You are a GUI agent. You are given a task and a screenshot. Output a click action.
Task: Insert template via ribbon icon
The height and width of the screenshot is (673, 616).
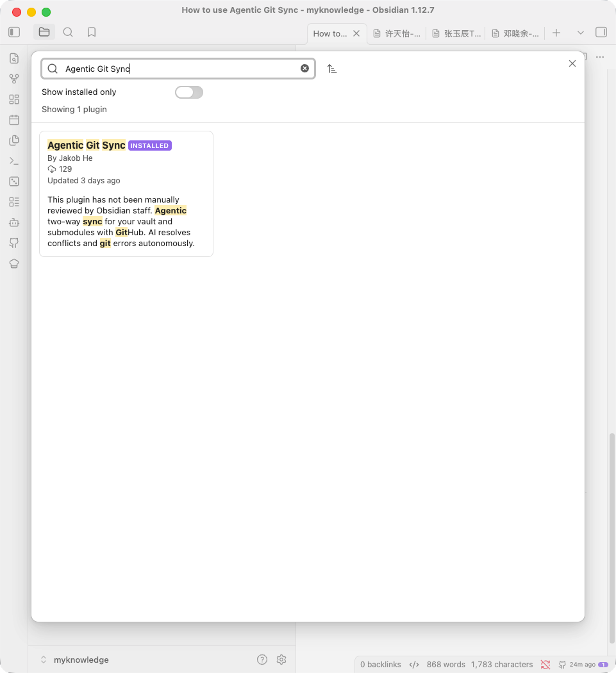click(14, 140)
